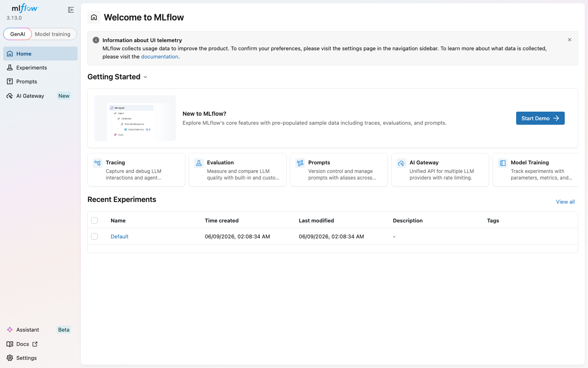Collapse the sidebar with the toggle icon

(x=71, y=10)
